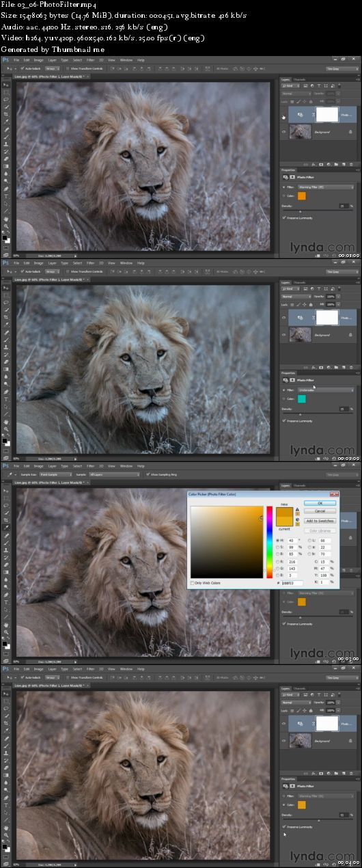Open the Point Sample size dropdown

pos(56,474)
